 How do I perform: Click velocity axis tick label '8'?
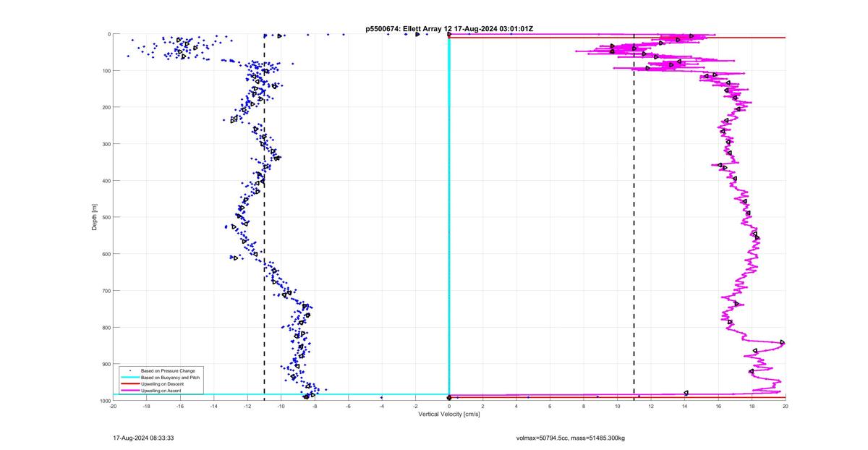click(x=584, y=407)
